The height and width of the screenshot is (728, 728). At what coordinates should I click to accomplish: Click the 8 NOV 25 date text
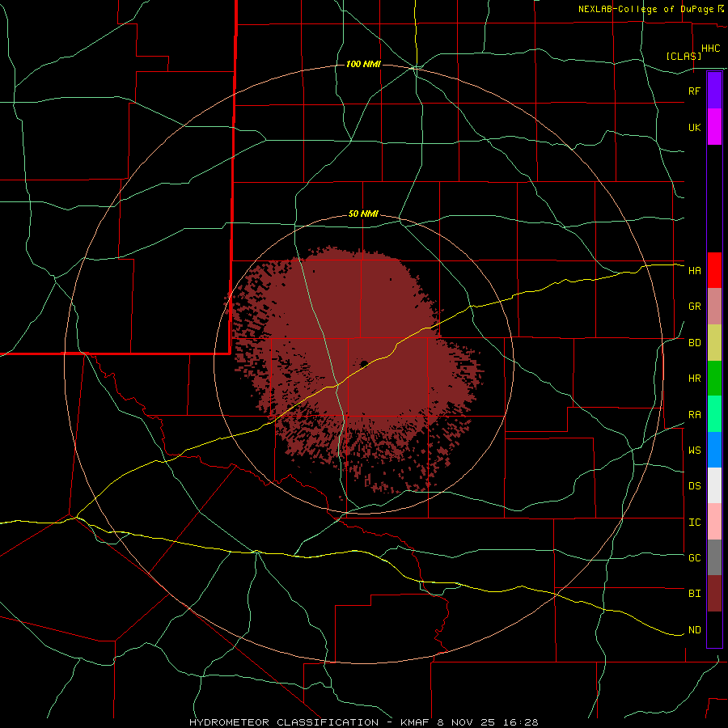click(x=466, y=722)
